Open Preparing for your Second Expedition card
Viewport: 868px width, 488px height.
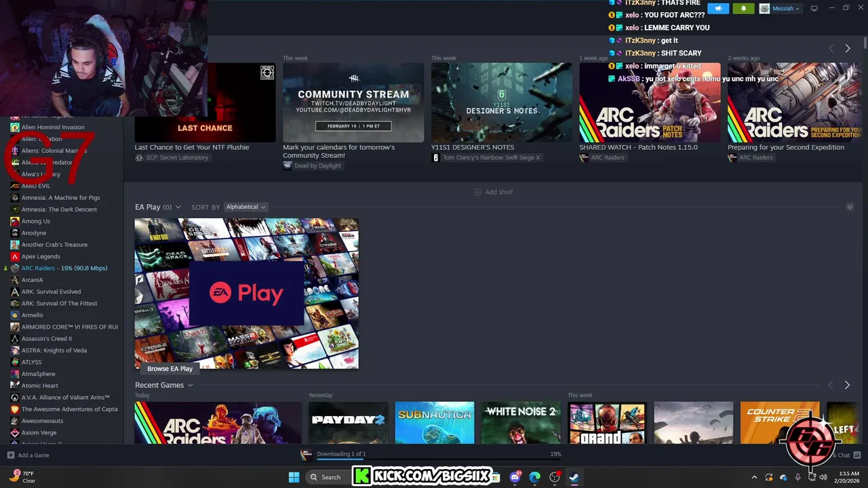click(x=794, y=102)
